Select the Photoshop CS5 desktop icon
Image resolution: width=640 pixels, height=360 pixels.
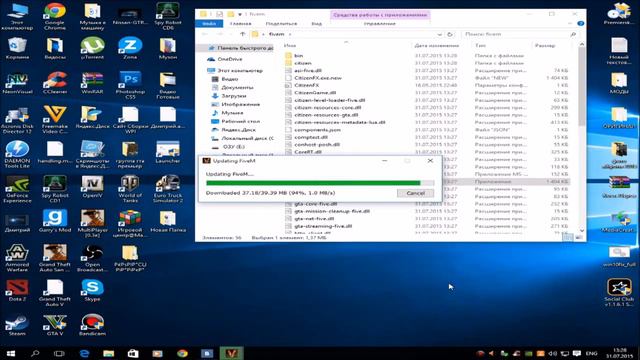130,85
